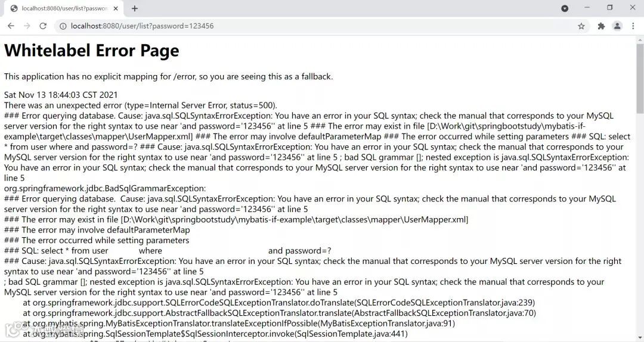Open a new browser tab
Image resolution: width=644 pixels, height=342 pixels.
(135, 8)
